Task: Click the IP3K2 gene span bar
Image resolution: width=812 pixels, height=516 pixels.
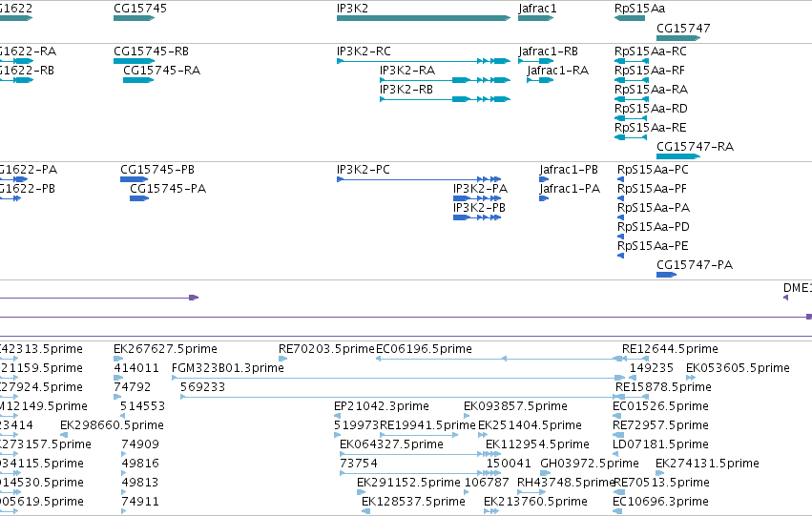Action: pos(424,18)
